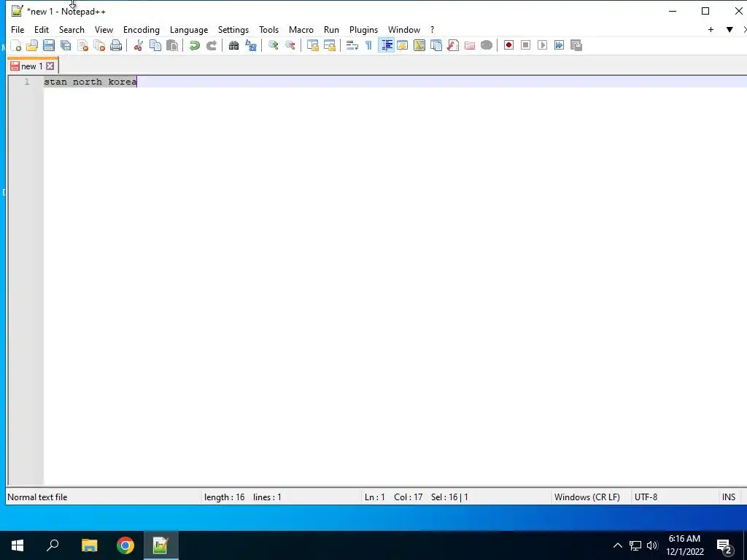Click 'Windows (CR LF)' in status bar
This screenshot has width=747, height=560.
[x=587, y=497]
